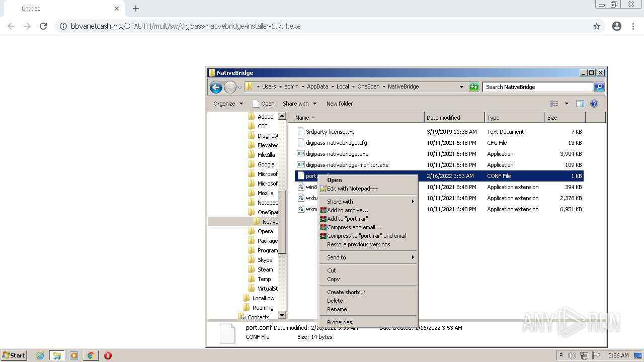
Task: Click Chrome back navigation arrow
Action: point(11,26)
